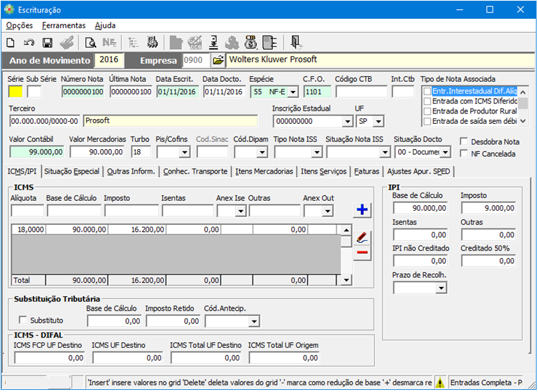The width and height of the screenshot is (538, 392).
Task: Tick the Desdobra Nota checkbox
Action: (x=465, y=141)
